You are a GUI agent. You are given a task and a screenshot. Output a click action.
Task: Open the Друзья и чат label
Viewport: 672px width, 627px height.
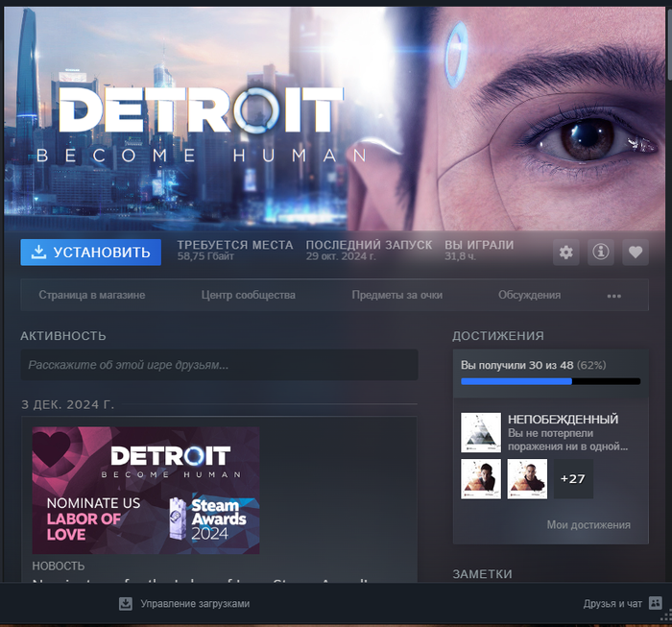612,603
